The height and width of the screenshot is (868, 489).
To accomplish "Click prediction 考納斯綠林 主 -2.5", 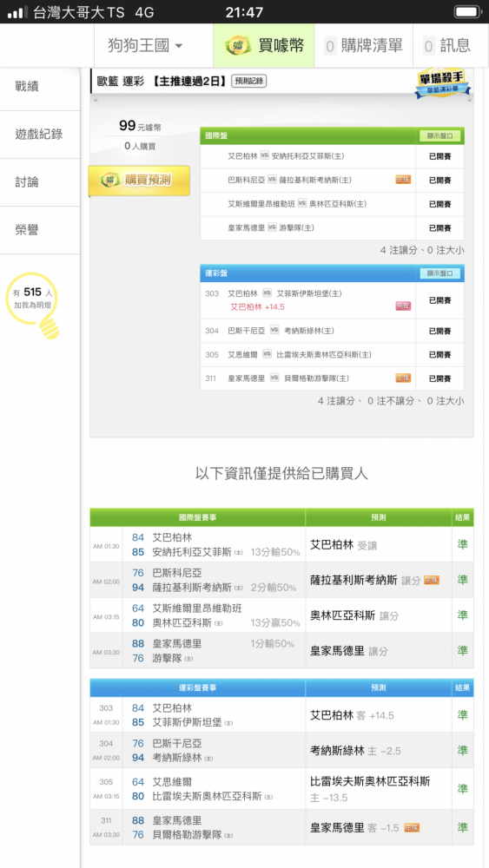I will click(355, 751).
